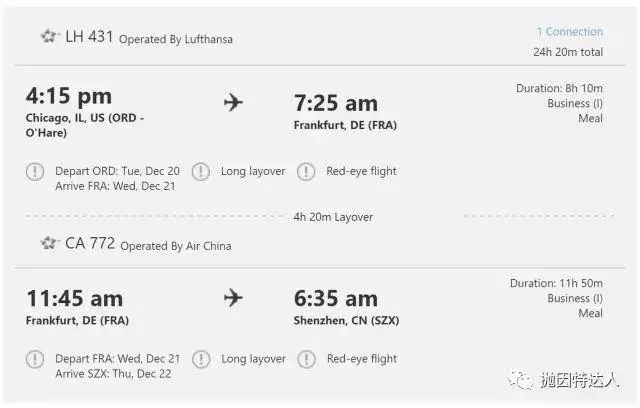
Task: Click the alert icon next to Depart FRA
Action: pos(35,359)
